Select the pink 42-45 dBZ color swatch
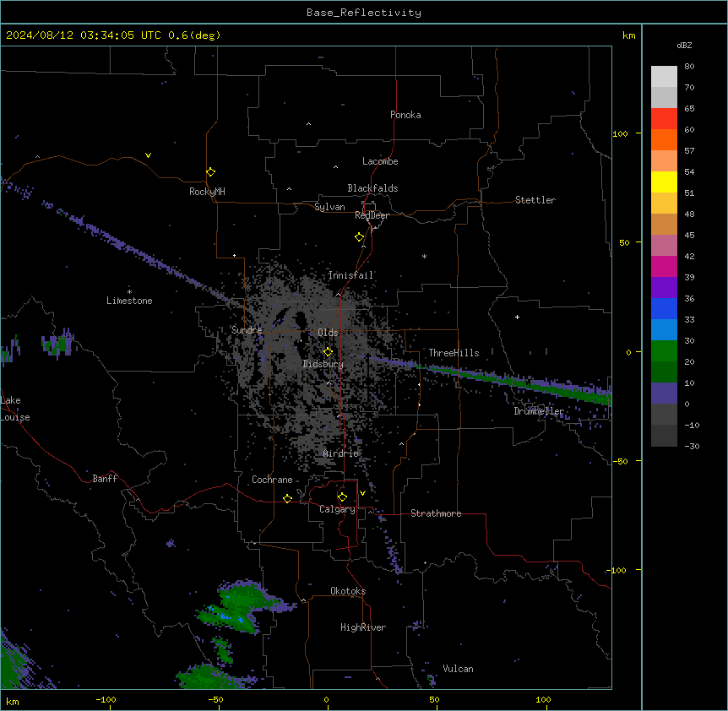This screenshot has height=711, width=728. pyautogui.click(x=664, y=246)
